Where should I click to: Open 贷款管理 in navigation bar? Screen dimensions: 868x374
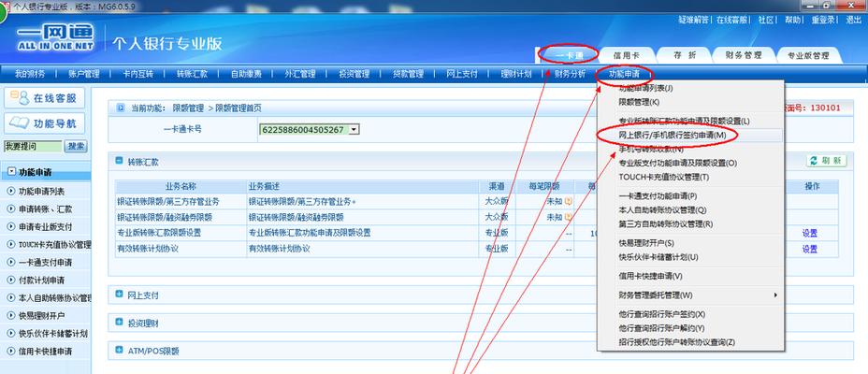tap(408, 74)
